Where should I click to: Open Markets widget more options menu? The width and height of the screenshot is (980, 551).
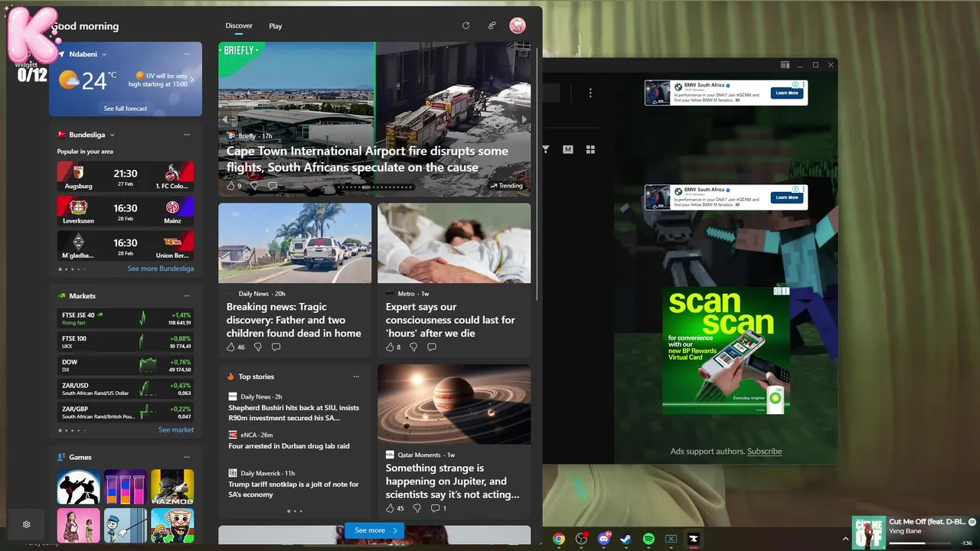tap(186, 295)
